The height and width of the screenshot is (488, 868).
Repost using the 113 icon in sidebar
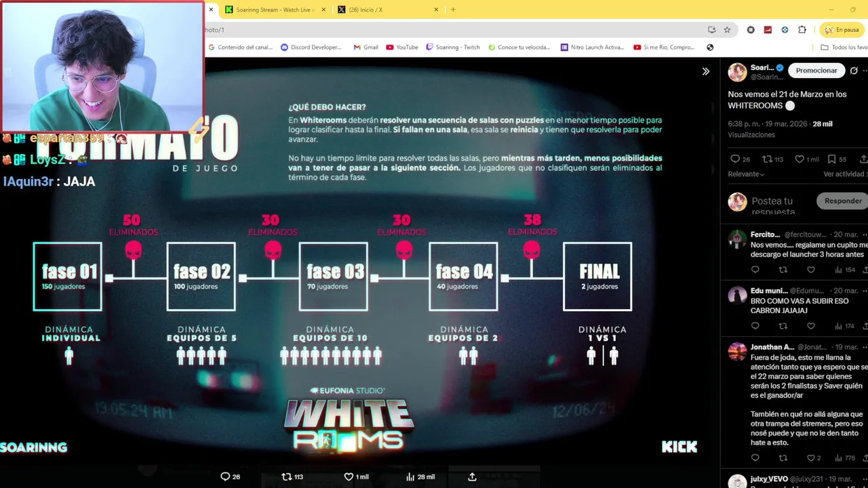[x=772, y=159]
